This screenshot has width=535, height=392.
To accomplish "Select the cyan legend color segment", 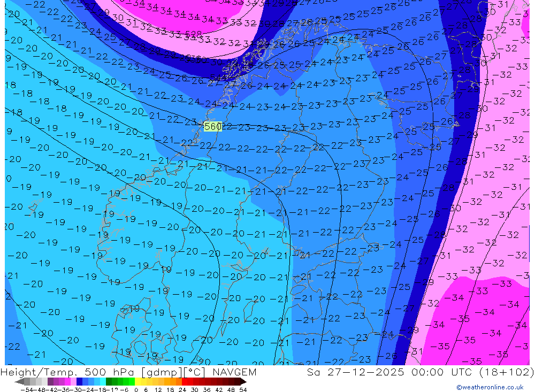I will [x=103, y=382].
